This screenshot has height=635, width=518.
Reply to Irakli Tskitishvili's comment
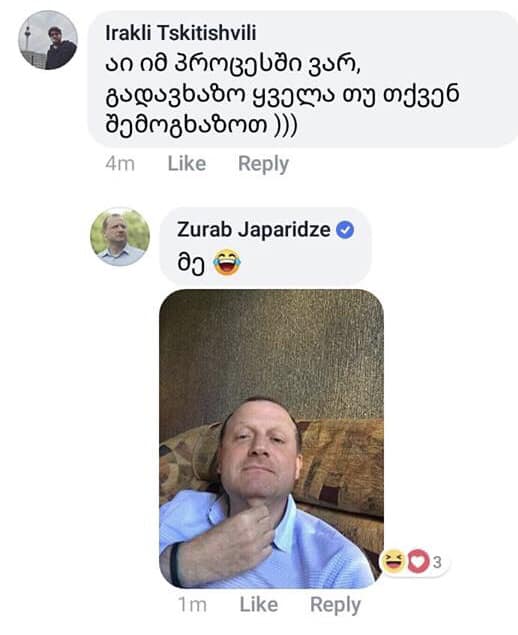coord(263,164)
